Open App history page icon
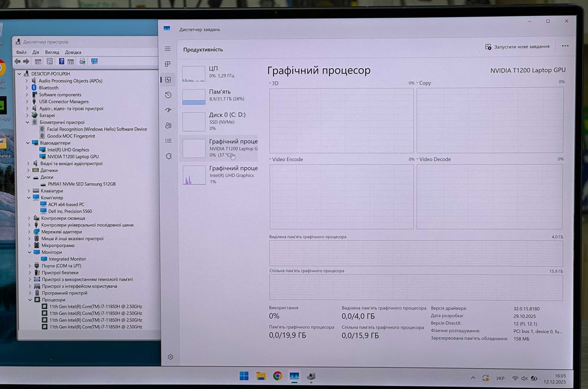The height and width of the screenshot is (389, 588). (168, 95)
